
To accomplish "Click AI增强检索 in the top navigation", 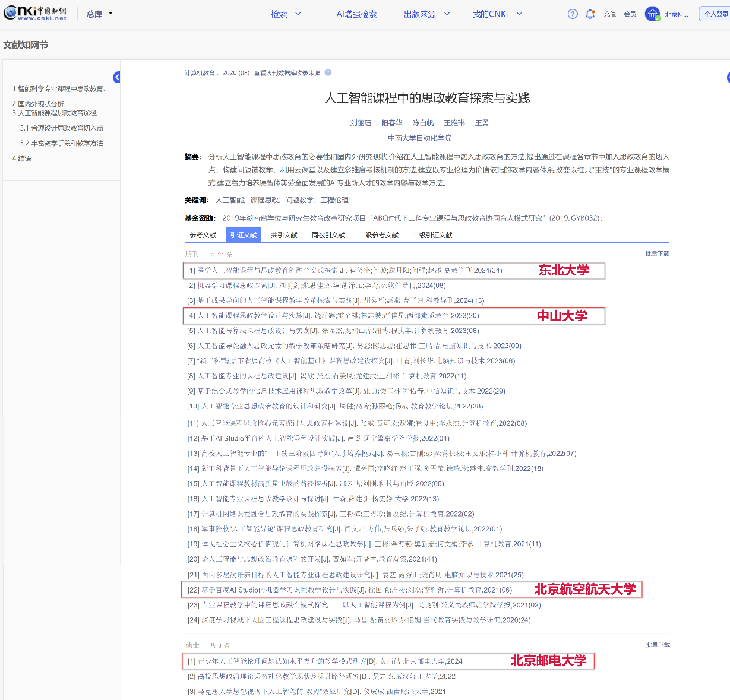I will click(x=356, y=14).
